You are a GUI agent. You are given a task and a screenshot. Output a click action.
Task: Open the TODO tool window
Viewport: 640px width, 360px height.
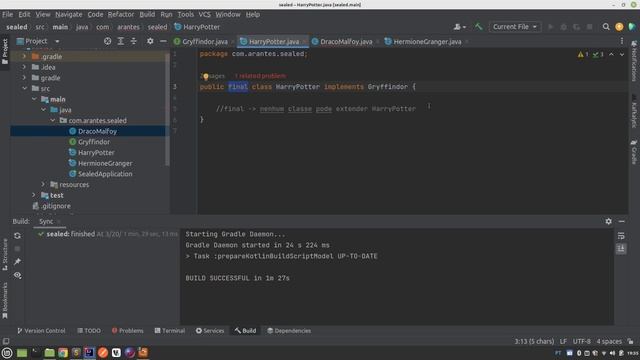pyautogui.click(x=89, y=331)
